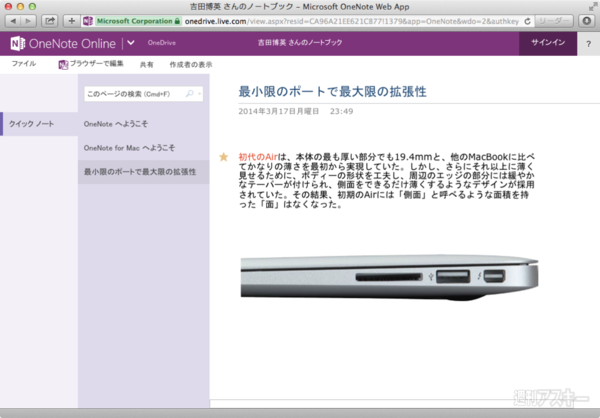
Task: Click the time stamp 23:49
Action: tap(341, 111)
